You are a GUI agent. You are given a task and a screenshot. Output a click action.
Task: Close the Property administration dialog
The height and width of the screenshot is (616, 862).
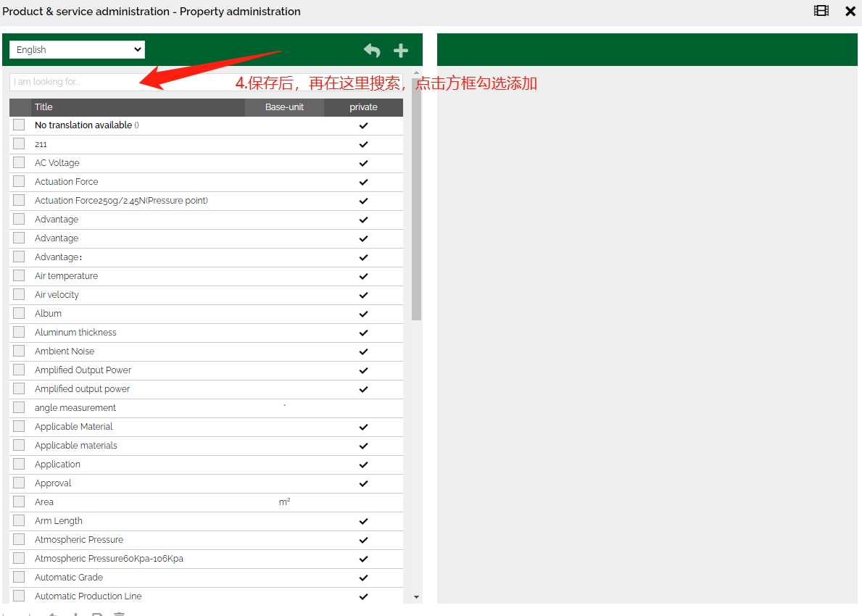pyautogui.click(x=850, y=11)
